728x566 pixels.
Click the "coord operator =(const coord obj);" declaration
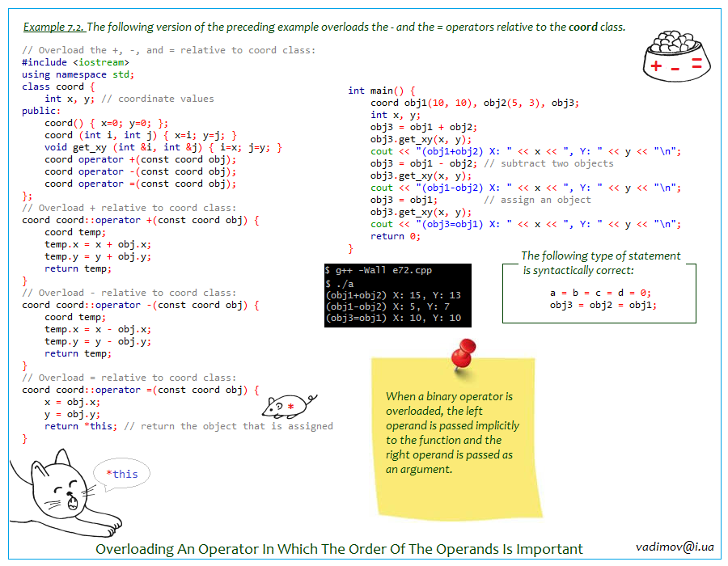click(x=140, y=184)
